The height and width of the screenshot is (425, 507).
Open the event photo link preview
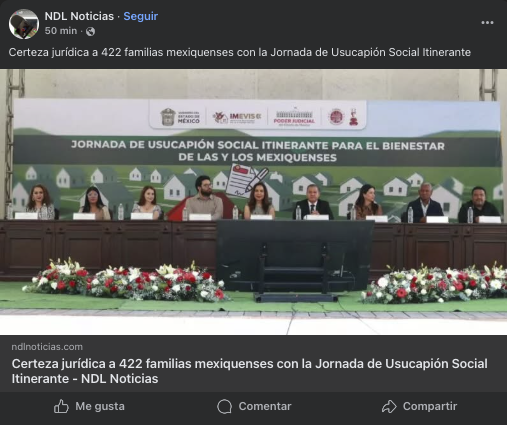[x=253, y=202]
